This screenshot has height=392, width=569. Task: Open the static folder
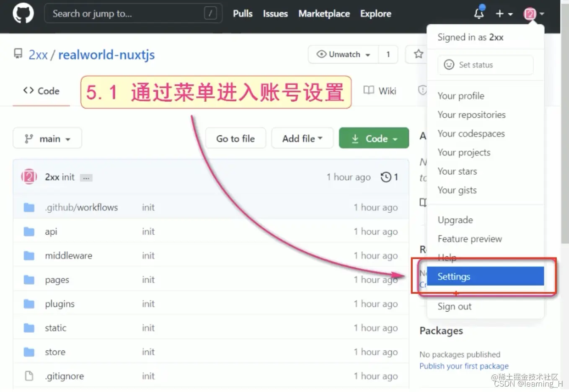click(55, 328)
